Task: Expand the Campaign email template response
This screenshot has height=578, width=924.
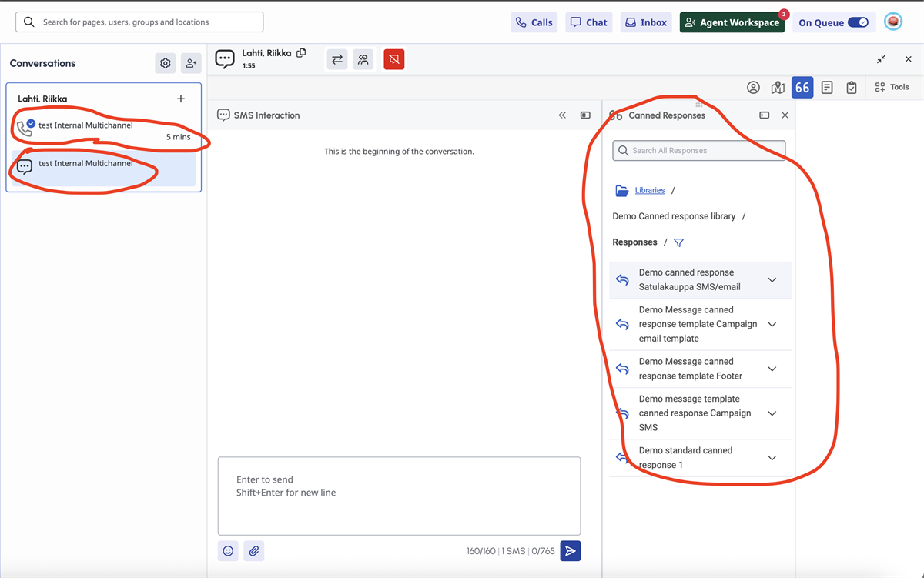Action: 772,325
